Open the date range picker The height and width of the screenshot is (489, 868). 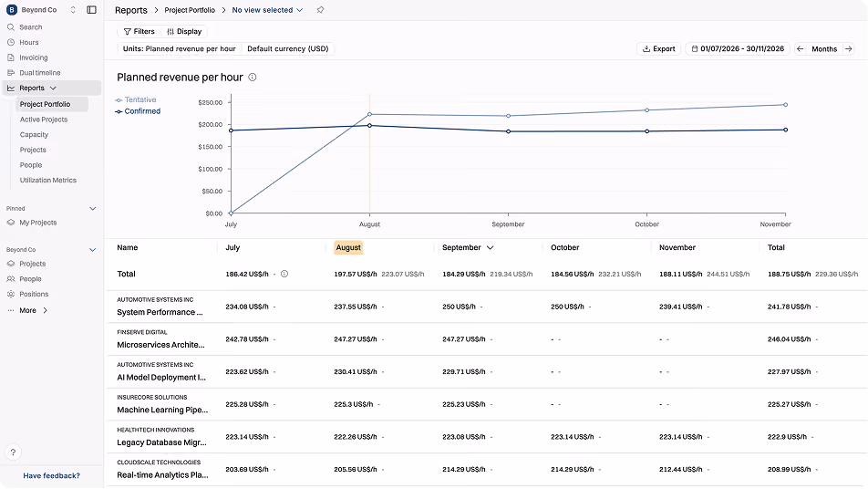point(738,48)
